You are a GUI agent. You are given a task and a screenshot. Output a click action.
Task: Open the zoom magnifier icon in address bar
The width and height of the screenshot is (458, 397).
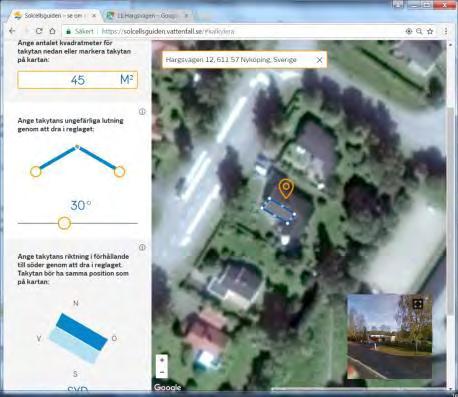coord(419,31)
